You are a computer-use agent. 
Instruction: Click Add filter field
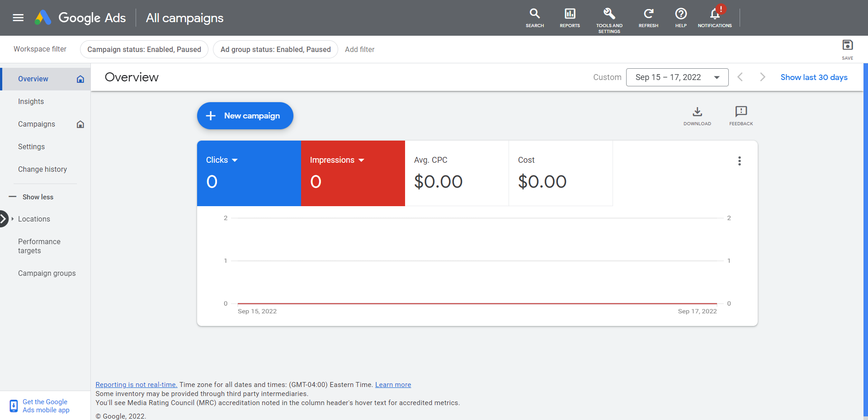pyautogui.click(x=359, y=50)
